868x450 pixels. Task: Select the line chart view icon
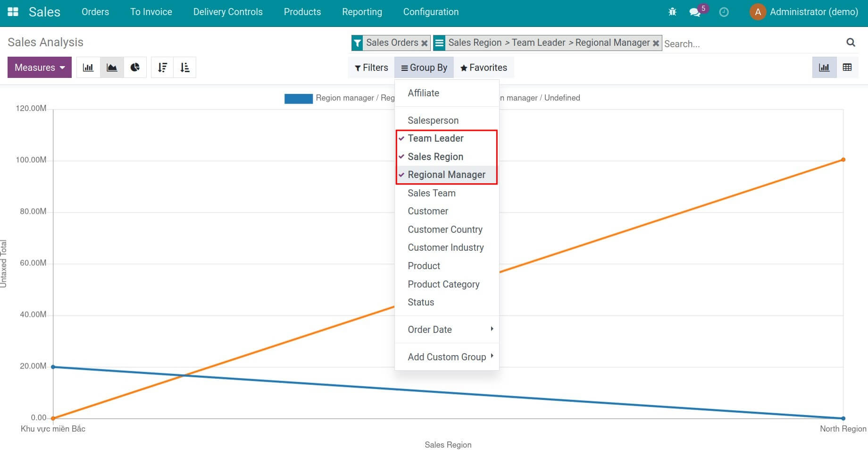pyautogui.click(x=111, y=67)
